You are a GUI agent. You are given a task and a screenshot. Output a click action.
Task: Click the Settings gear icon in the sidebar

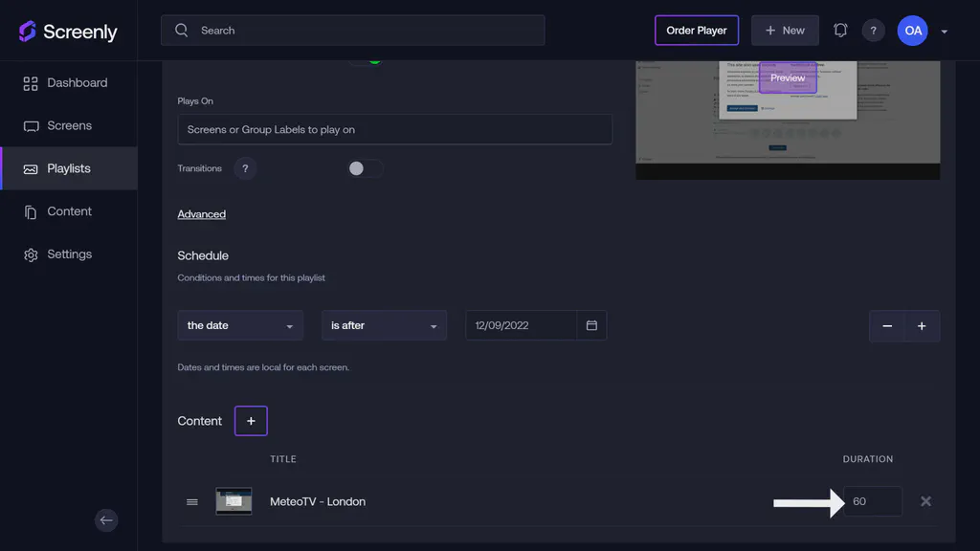pyautogui.click(x=28, y=253)
